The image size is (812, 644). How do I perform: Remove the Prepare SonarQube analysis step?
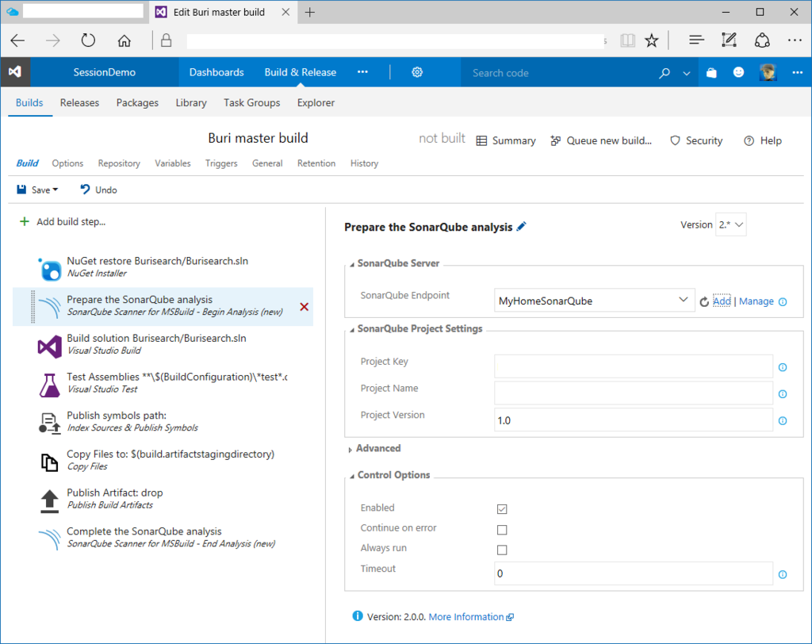[x=304, y=307]
